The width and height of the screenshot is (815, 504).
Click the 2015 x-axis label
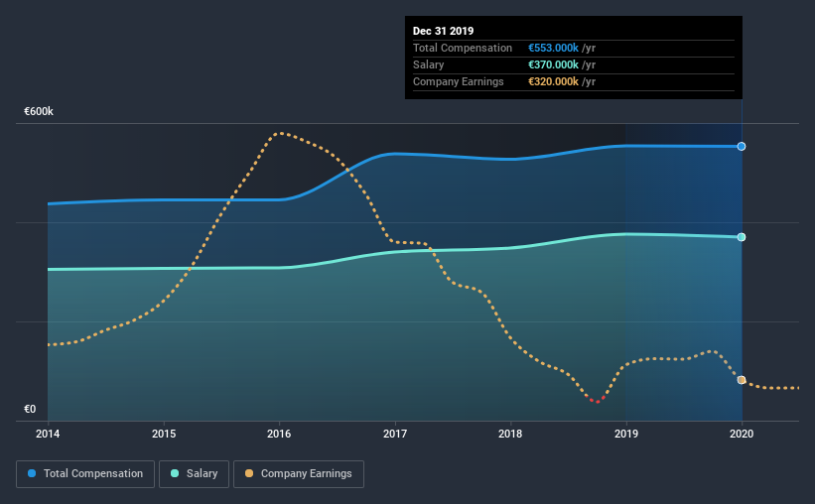164,434
